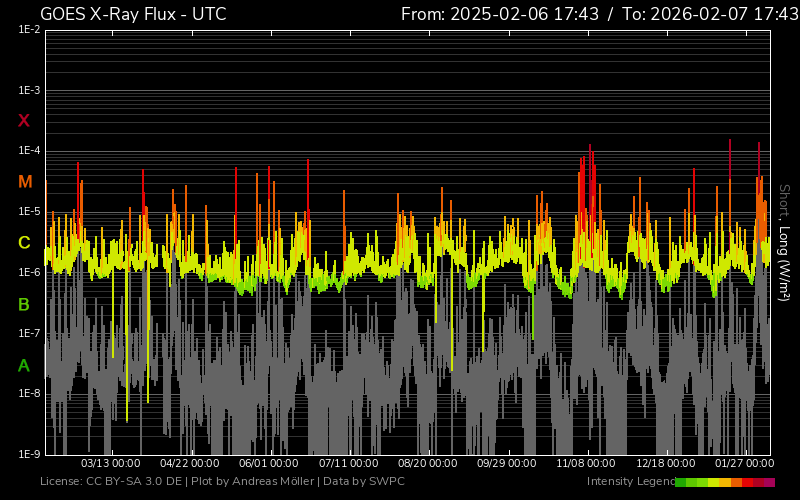
Task: Select the 06/01 00:00 x-axis tick label
Action: [x=268, y=464]
